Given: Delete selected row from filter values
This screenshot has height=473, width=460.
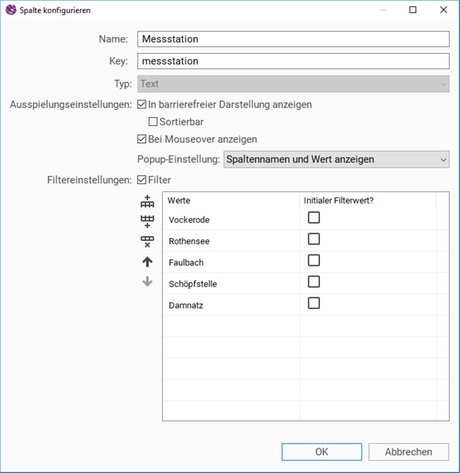Looking at the screenshot, I should 147,242.
